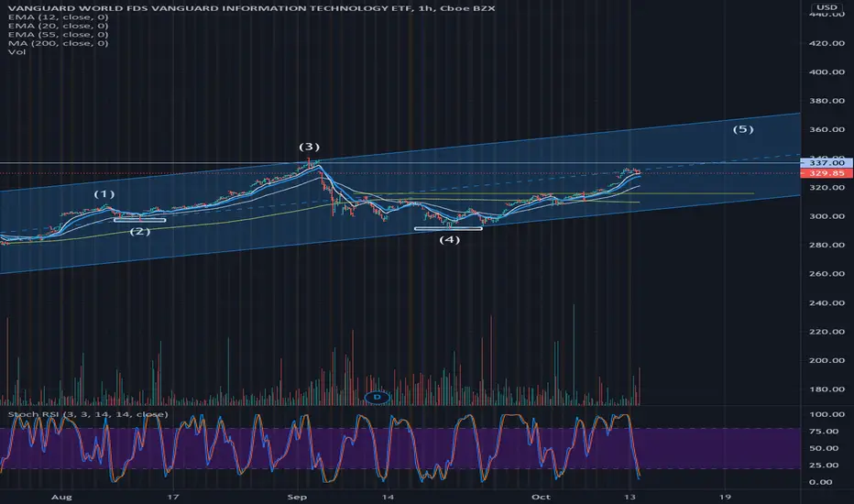Image resolution: width=854 pixels, height=504 pixels.
Task: Click the (4) wave label
Action: 449,239
